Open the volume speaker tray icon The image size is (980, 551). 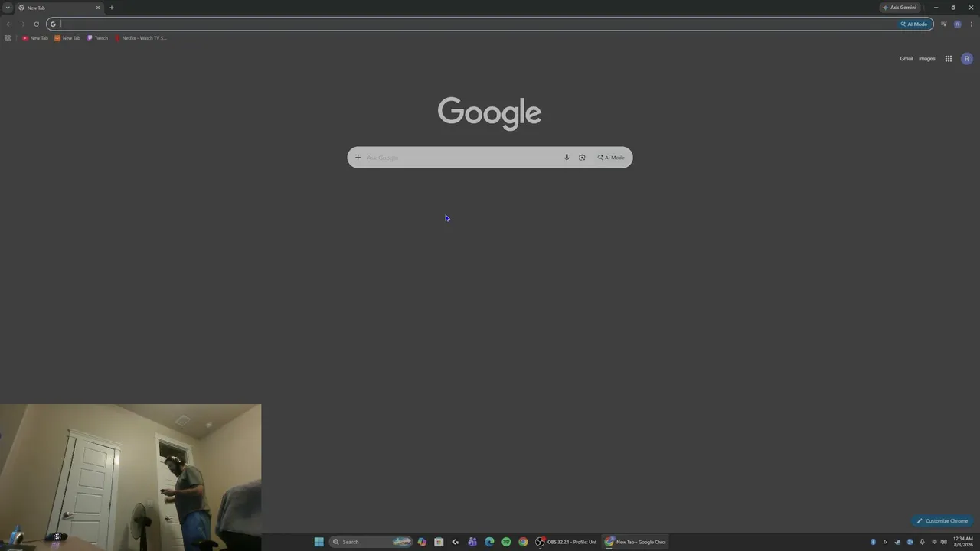[x=943, y=542]
